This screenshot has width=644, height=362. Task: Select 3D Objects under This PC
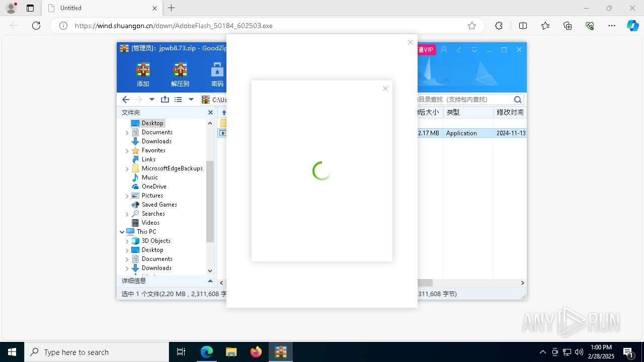pyautogui.click(x=156, y=241)
